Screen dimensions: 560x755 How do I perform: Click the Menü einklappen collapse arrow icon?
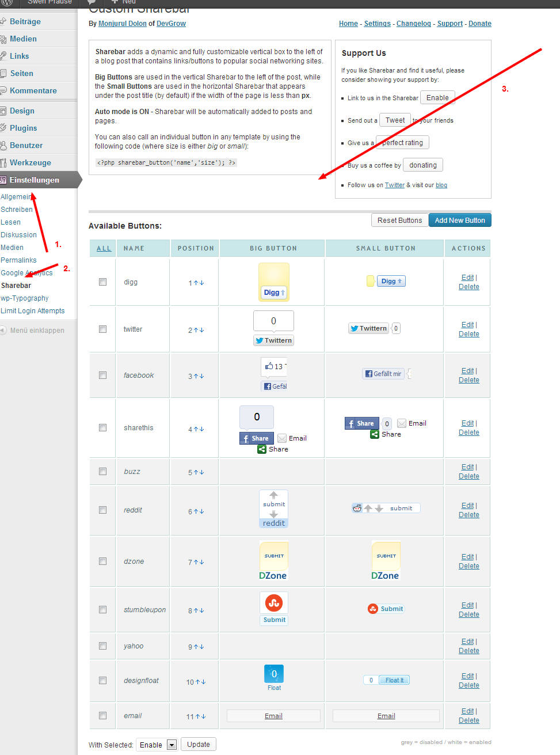(x=4, y=331)
